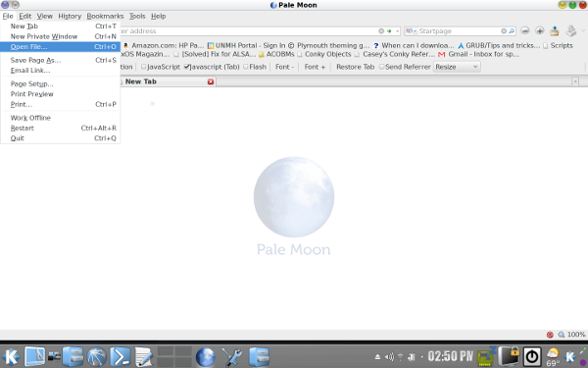Select Open File... menu entry
The image size is (588, 368).
coord(60,46)
